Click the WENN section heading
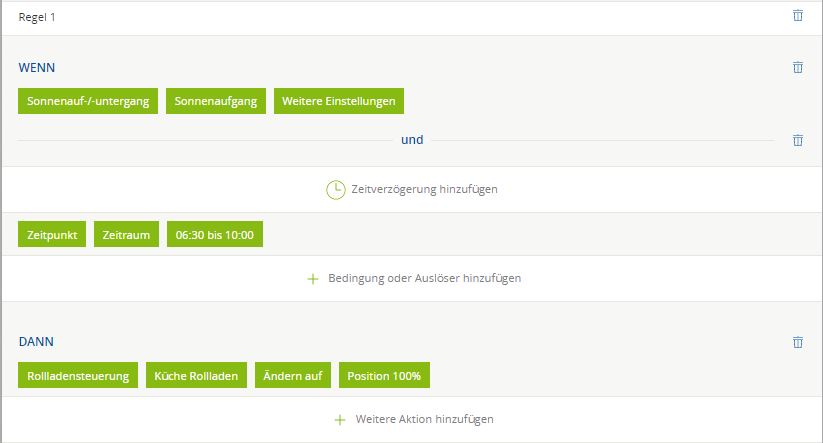The width and height of the screenshot is (823, 443). [x=37, y=67]
